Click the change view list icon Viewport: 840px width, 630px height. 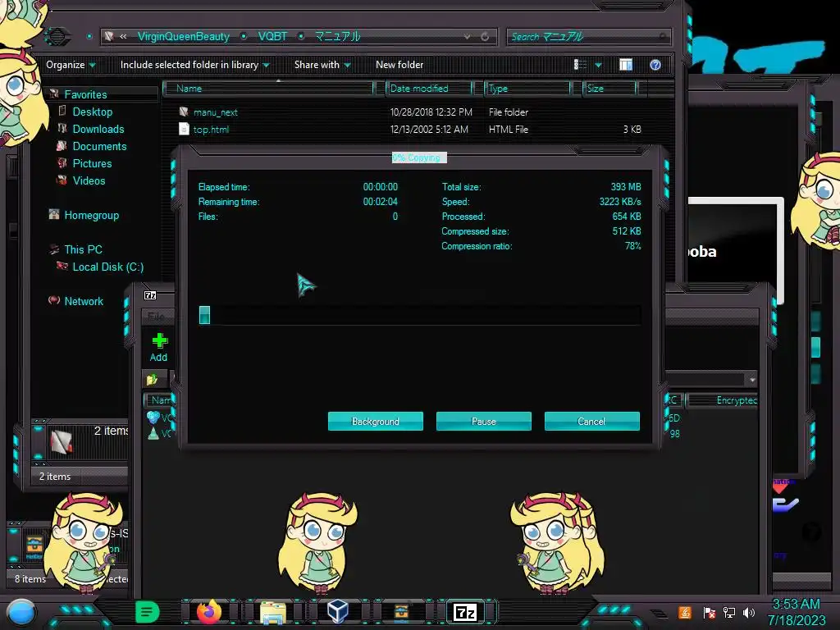click(580, 65)
